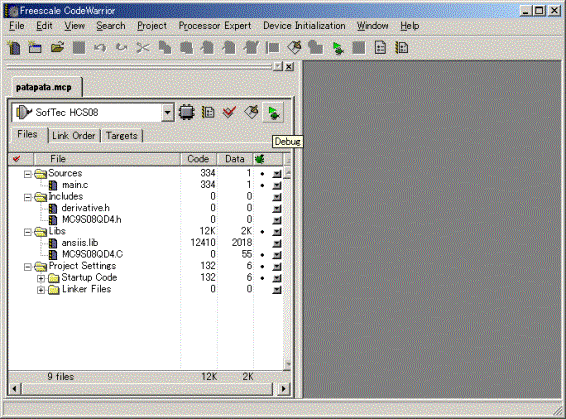Open the Window menu

pyautogui.click(x=373, y=26)
